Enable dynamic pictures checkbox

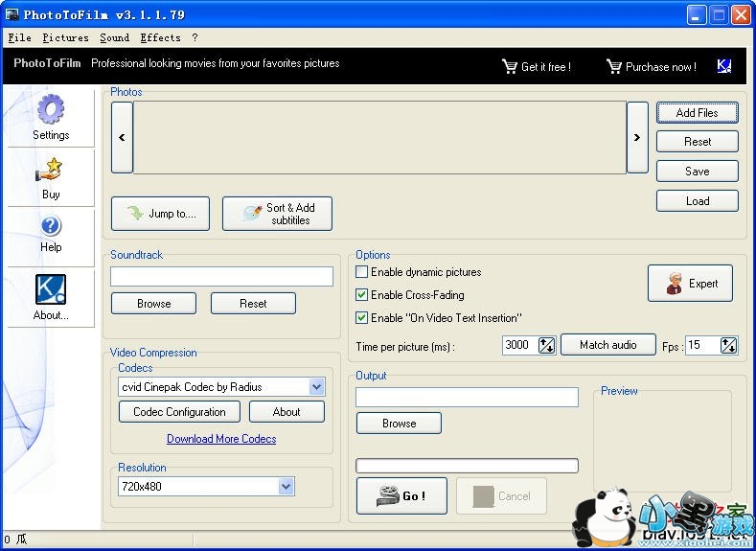(362, 272)
